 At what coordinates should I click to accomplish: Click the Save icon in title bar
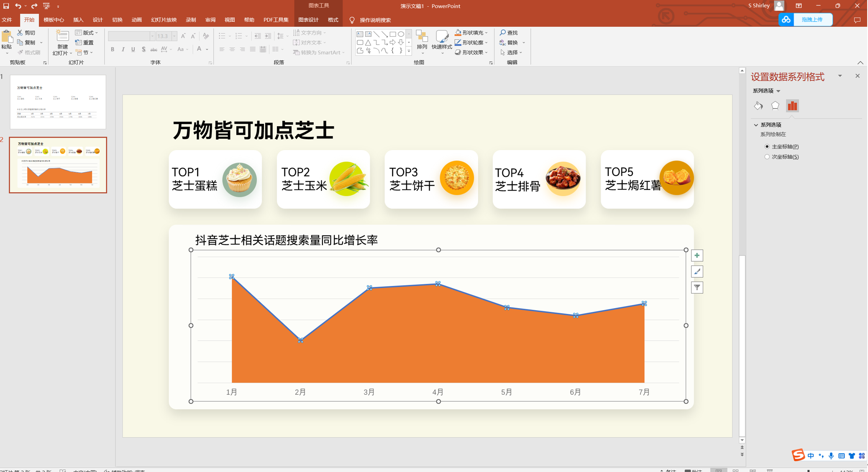(6, 6)
